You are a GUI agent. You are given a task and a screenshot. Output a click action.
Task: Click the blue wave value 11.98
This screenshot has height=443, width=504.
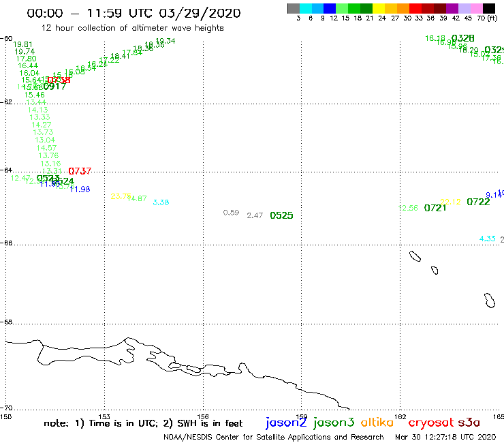click(x=80, y=189)
